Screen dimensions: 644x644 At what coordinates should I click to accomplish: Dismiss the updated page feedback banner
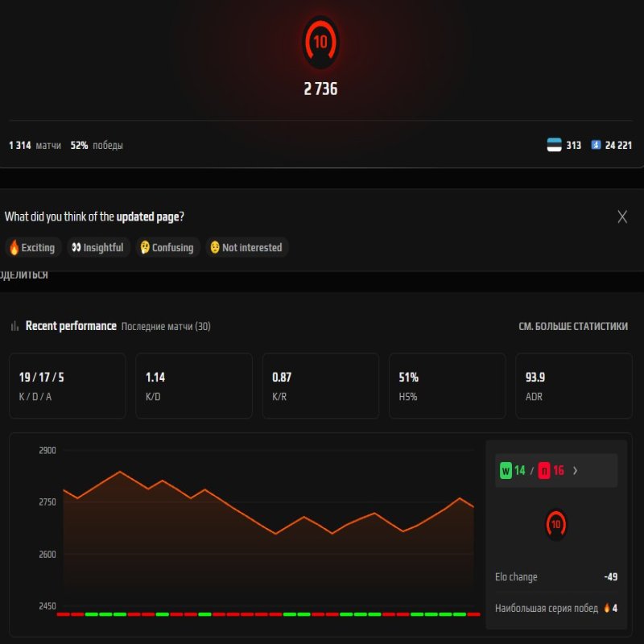click(x=621, y=217)
